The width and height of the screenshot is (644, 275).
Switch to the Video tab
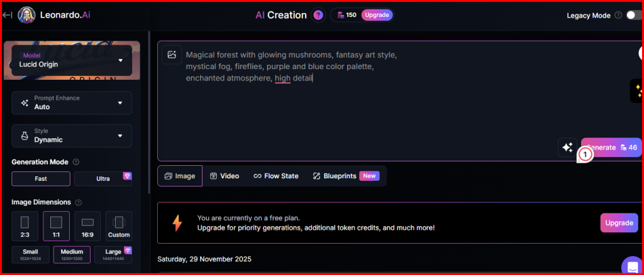pyautogui.click(x=225, y=176)
